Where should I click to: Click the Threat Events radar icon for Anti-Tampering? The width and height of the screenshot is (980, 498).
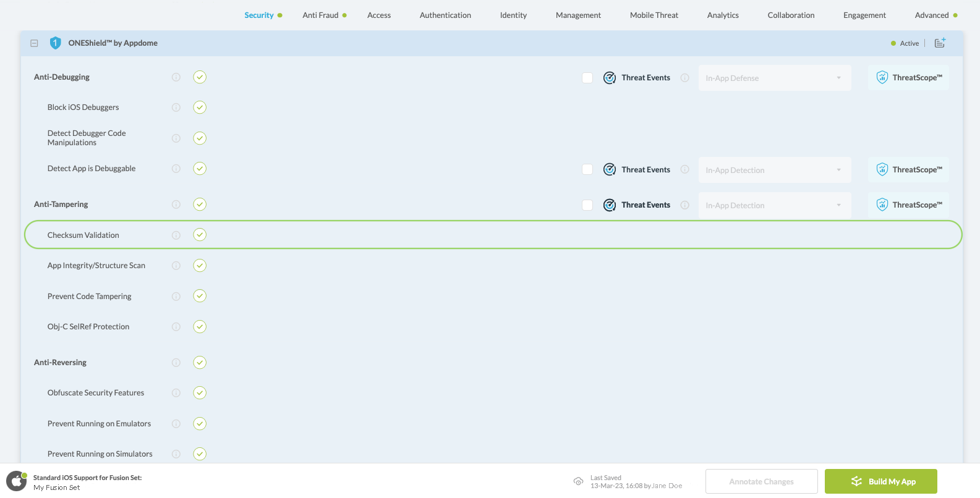click(609, 205)
